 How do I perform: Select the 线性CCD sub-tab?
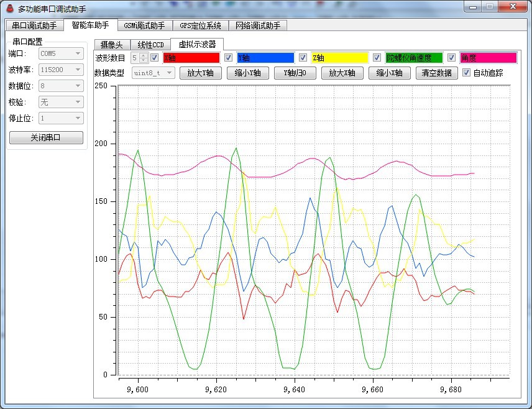pos(150,45)
